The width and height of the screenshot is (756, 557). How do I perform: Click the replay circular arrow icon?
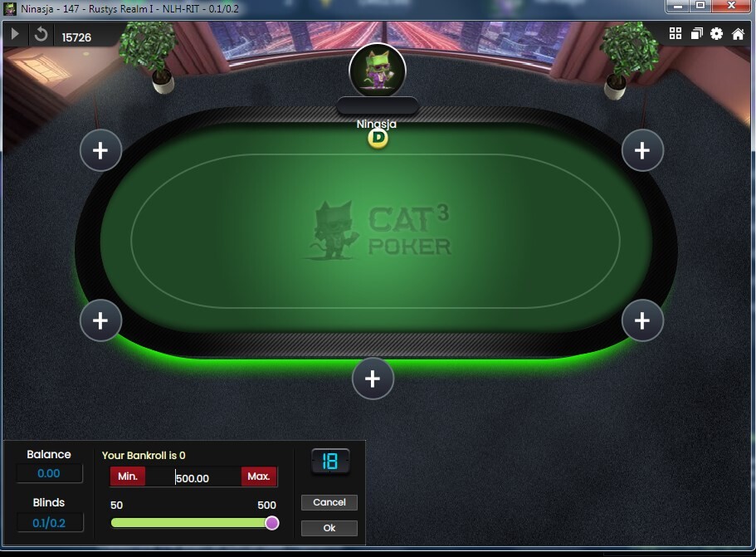click(x=41, y=34)
